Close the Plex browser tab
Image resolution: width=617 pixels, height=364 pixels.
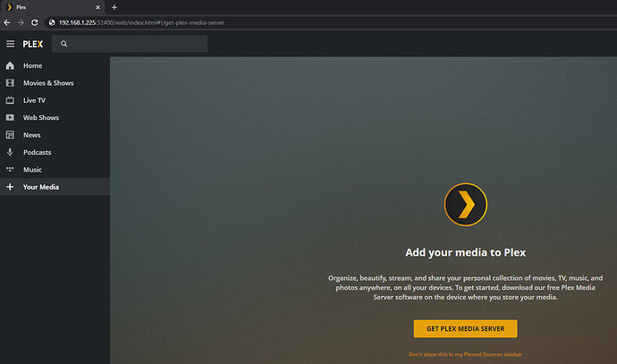click(x=98, y=7)
